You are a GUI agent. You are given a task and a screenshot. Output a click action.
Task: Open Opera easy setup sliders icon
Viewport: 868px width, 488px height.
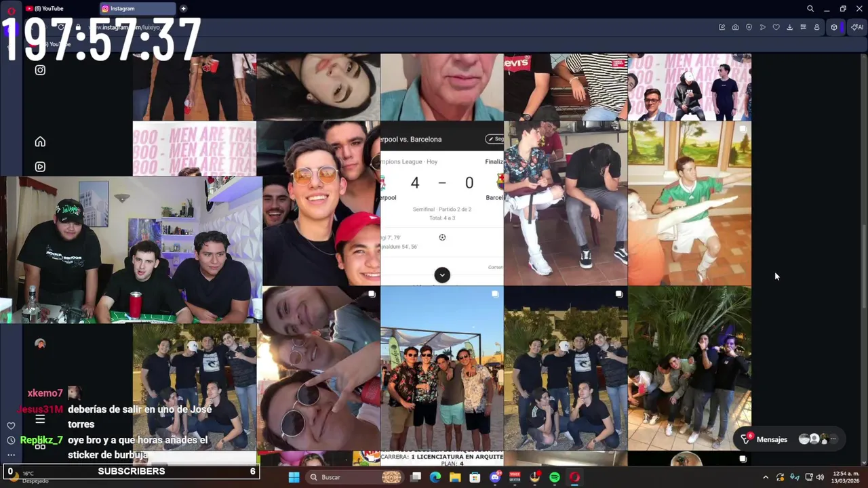click(x=803, y=27)
